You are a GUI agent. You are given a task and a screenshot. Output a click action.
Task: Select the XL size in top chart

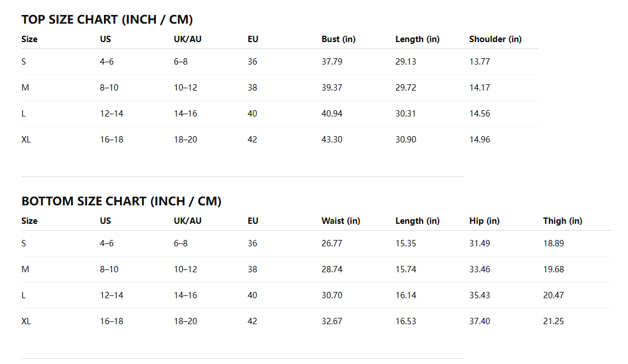click(x=26, y=140)
